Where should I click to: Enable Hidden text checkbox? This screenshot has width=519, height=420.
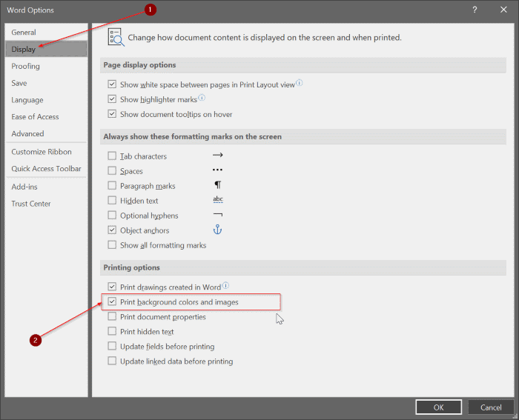(112, 201)
